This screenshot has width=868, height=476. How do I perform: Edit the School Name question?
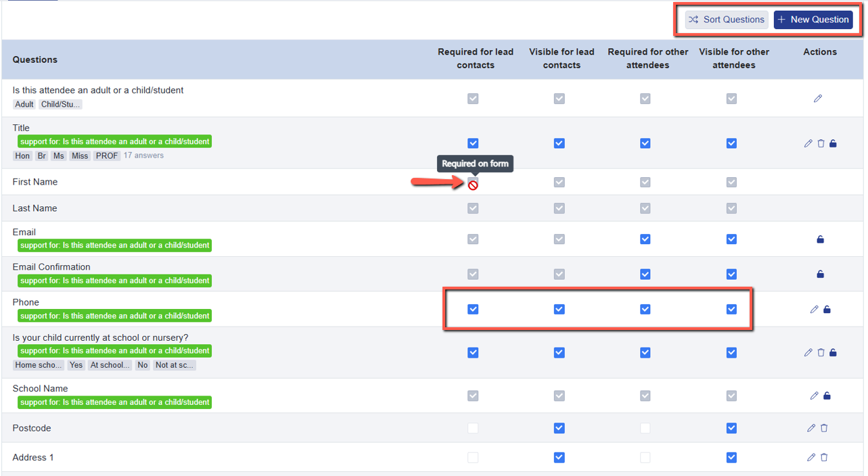[x=815, y=395]
